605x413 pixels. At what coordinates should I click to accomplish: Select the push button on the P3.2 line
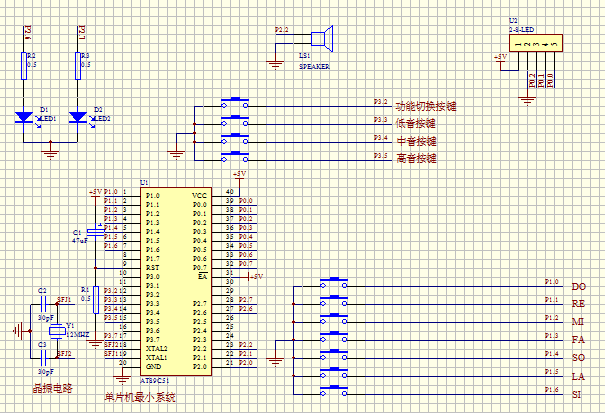[235, 103]
